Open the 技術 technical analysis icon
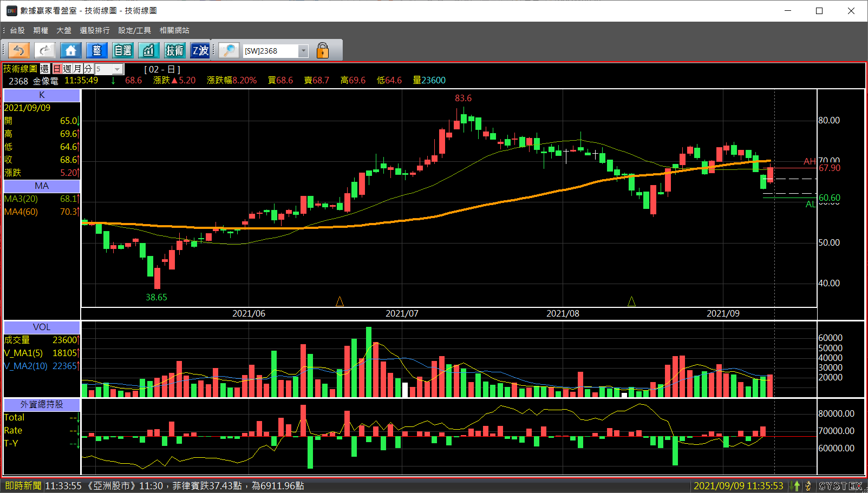Screen dimensions: 868x493 click(175, 50)
